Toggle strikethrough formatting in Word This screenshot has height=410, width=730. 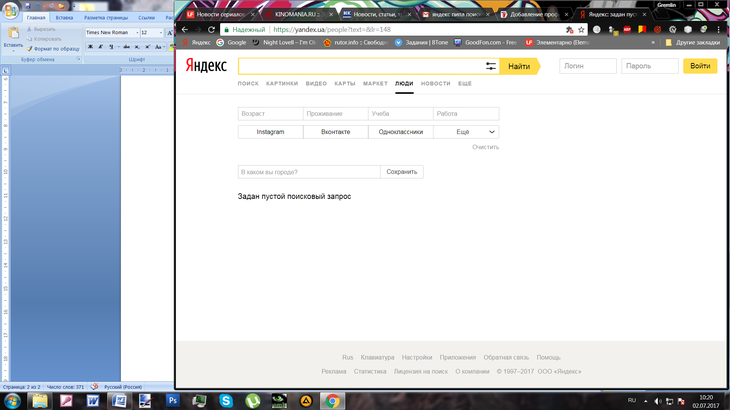(x=126, y=47)
